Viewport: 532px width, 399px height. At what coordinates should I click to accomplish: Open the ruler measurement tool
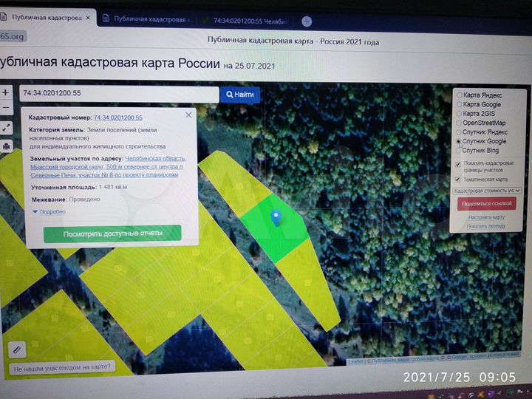17,349
